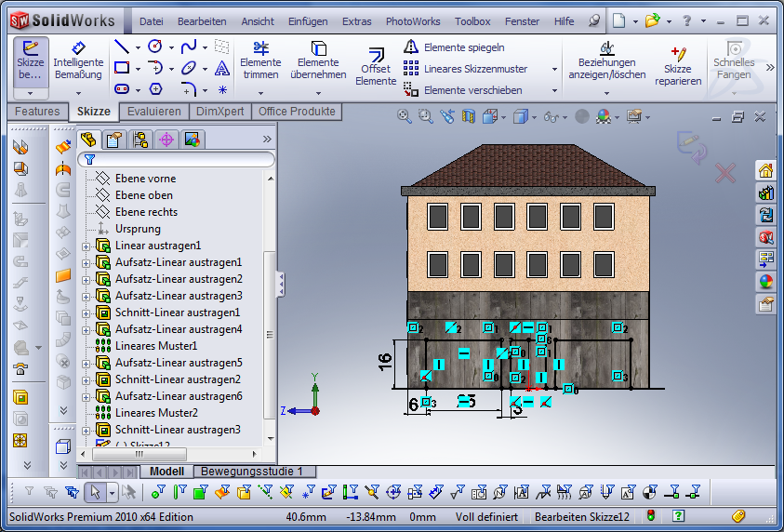Open the Skizze reparieren tool
784x532 pixels.
[x=677, y=66]
